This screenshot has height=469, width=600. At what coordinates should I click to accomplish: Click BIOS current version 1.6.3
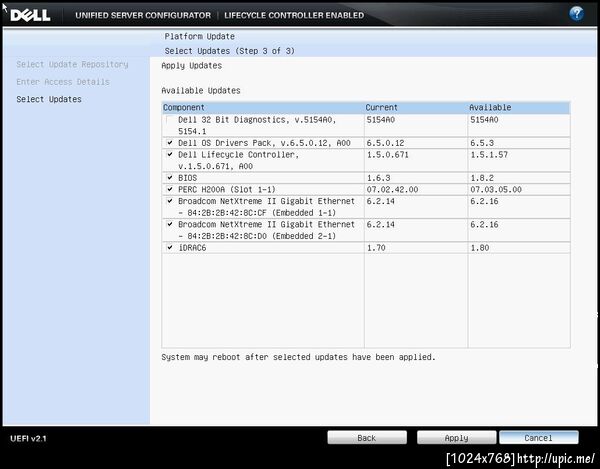(378, 178)
